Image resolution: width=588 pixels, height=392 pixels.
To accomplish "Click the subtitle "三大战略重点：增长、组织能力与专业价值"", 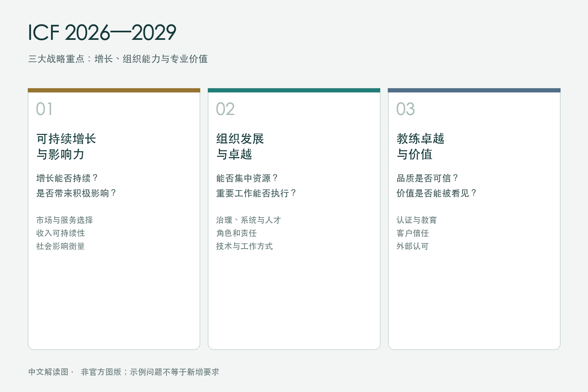I will (118, 59).
